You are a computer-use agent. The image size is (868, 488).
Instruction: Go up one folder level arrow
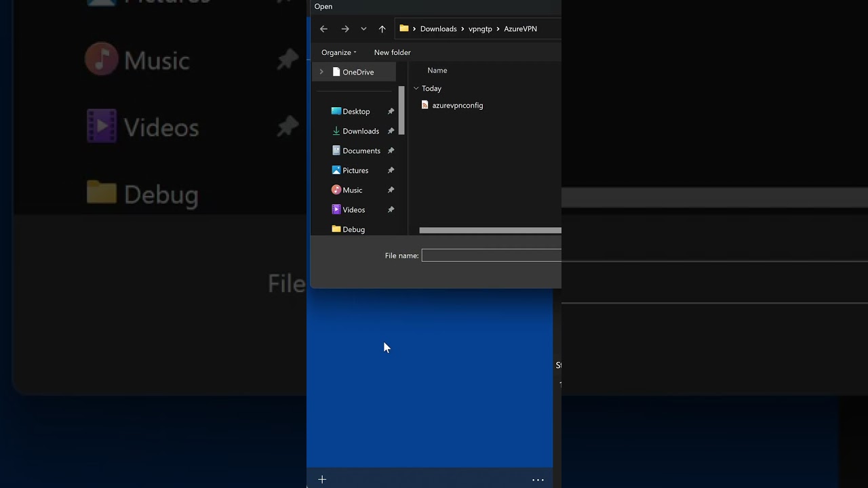(382, 28)
